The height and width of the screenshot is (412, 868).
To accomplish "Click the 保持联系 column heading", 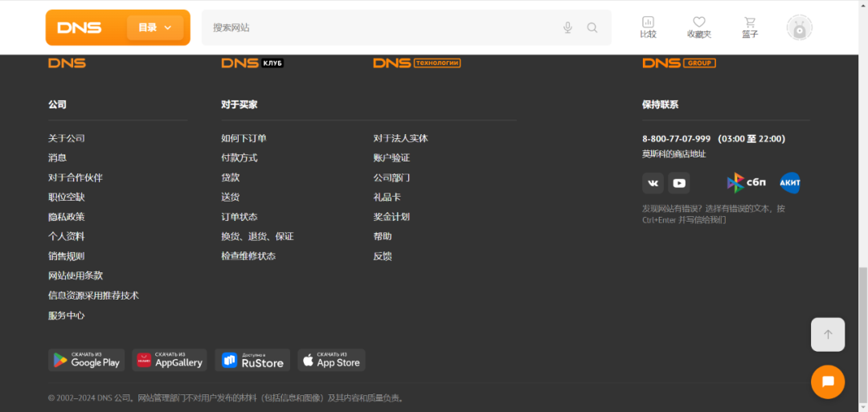I will [x=661, y=104].
